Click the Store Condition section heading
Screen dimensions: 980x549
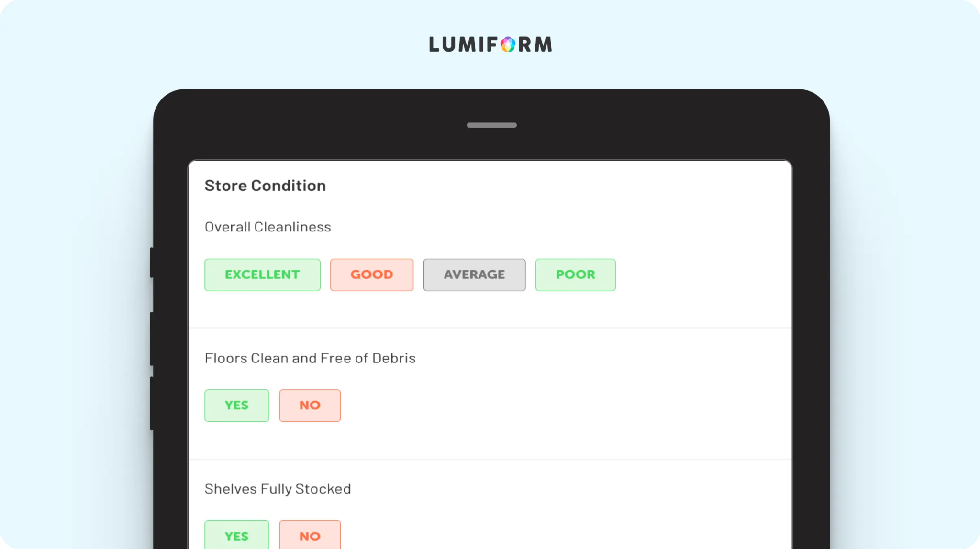coord(265,186)
